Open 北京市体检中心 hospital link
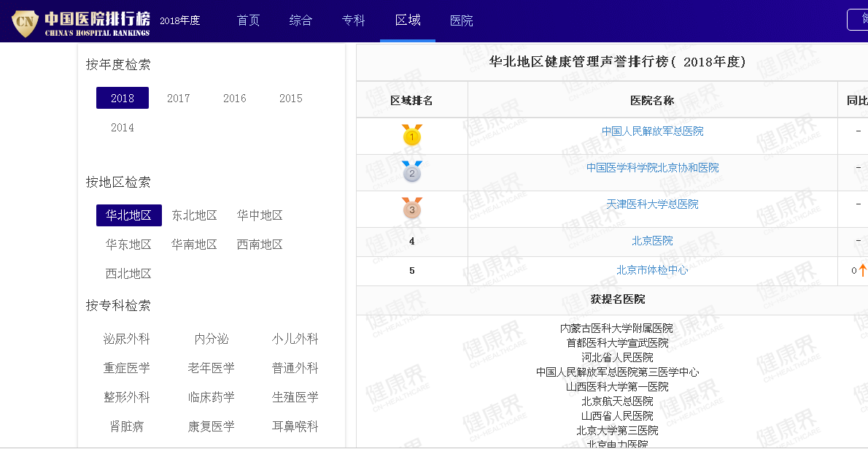The image size is (868, 449). click(653, 271)
